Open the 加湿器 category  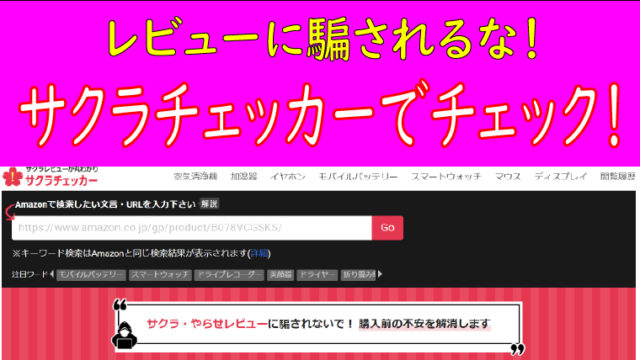[x=244, y=176]
